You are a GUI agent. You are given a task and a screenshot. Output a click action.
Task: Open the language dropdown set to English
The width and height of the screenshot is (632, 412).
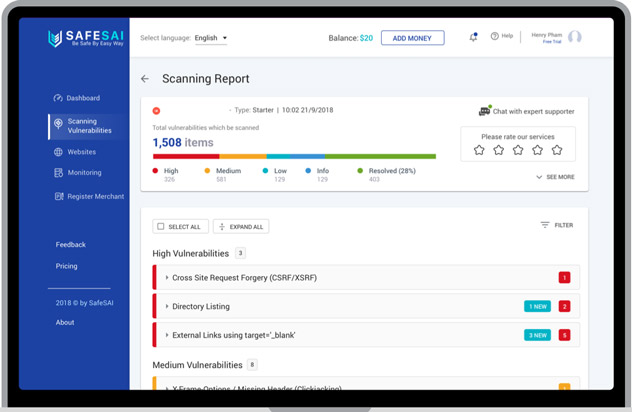pyautogui.click(x=211, y=38)
